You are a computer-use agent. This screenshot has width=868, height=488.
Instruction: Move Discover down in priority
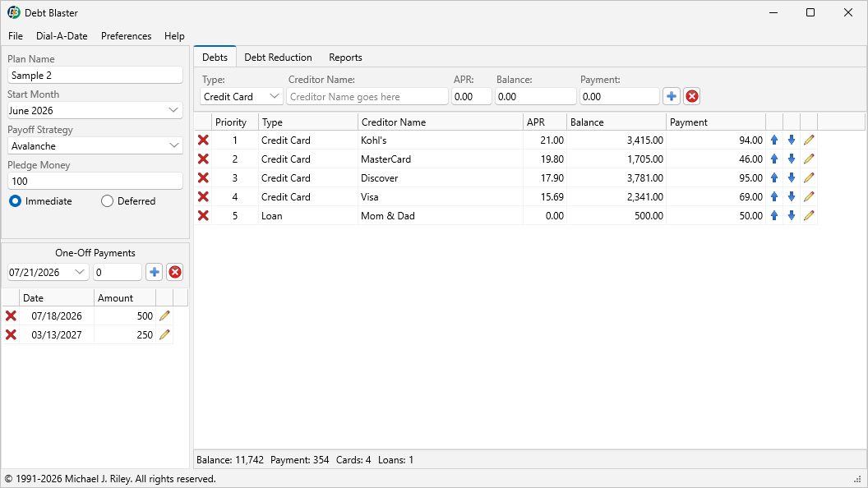pos(792,177)
